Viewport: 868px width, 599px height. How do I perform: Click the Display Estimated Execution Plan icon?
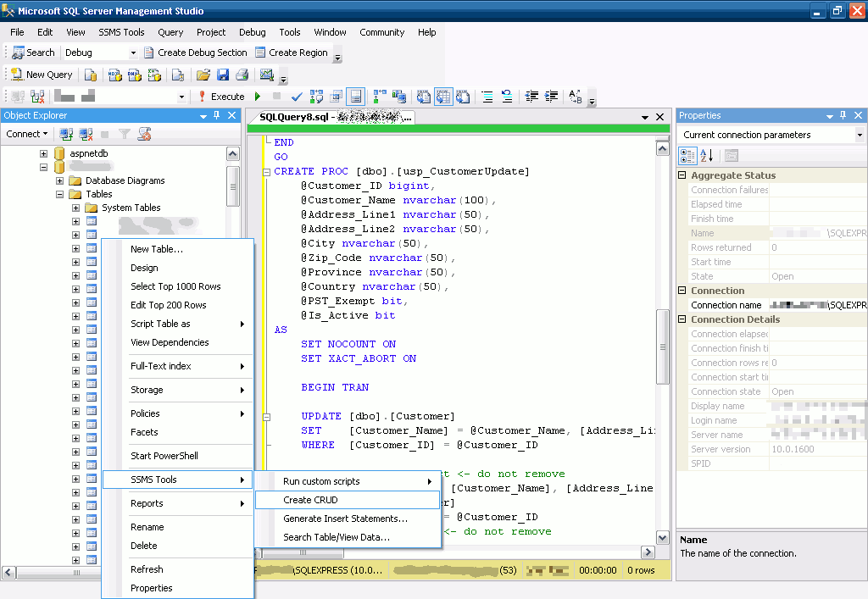[316, 97]
